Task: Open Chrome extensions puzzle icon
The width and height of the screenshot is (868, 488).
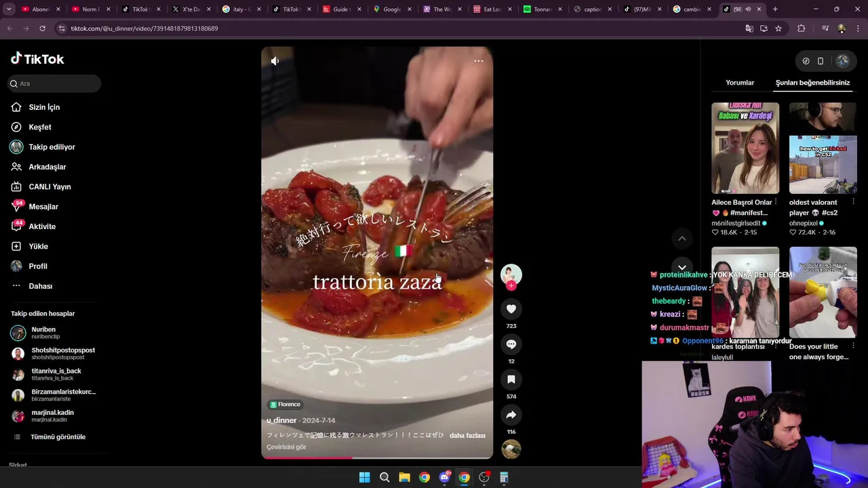Action: click(802, 28)
